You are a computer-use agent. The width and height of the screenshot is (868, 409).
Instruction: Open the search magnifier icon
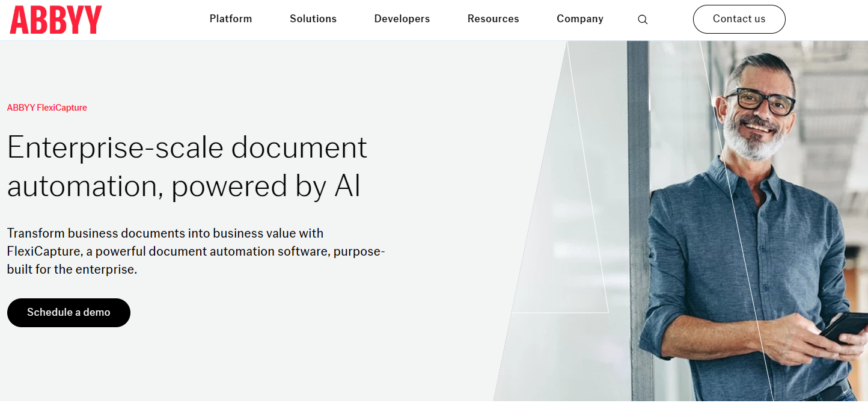643,19
